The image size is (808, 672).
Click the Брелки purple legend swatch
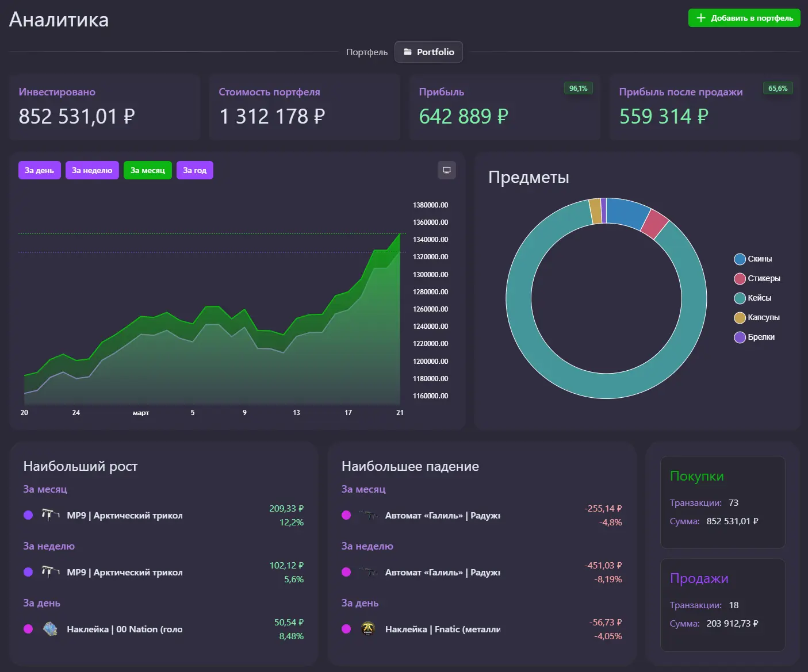click(740, 337)
